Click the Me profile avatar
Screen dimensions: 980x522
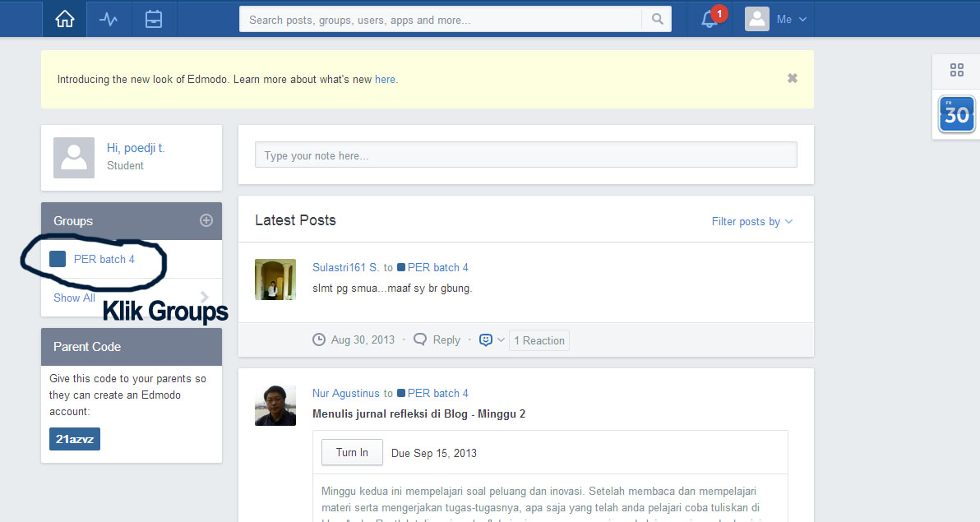click(757, 20)
